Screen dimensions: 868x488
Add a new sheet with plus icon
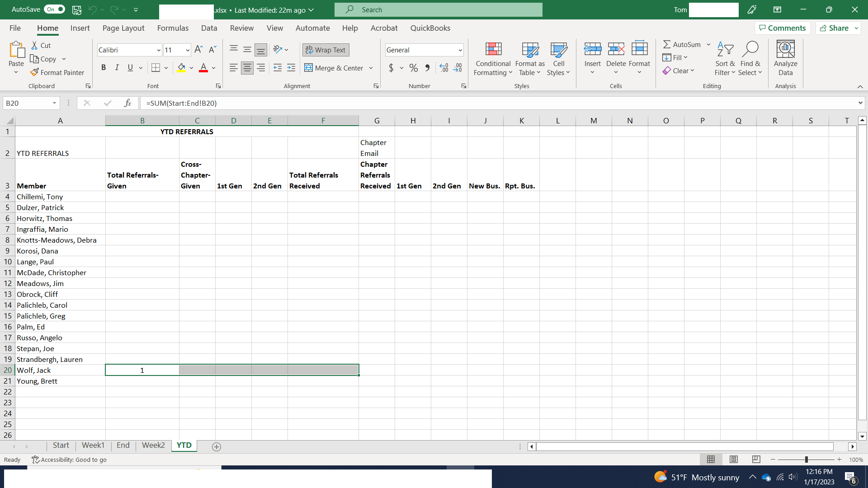pos(217,446)
